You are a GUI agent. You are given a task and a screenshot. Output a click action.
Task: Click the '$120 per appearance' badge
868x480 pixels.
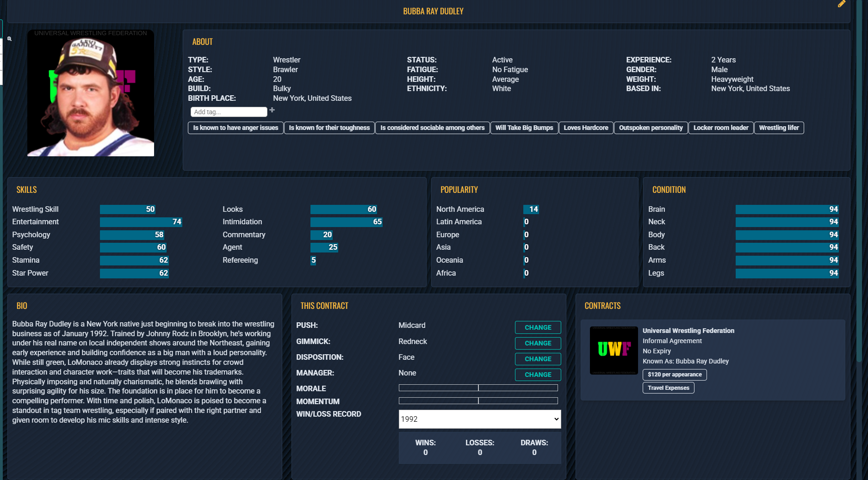click(x=674, y=375)
